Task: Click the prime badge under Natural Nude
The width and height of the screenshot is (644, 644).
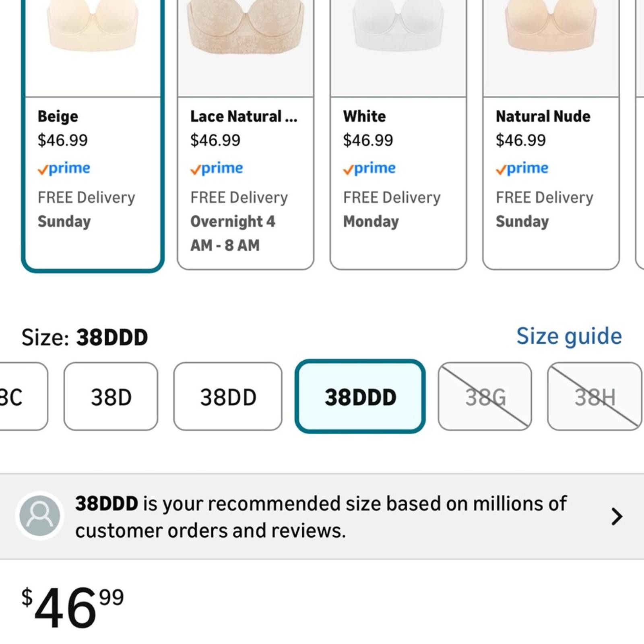Action: point(522,168)
